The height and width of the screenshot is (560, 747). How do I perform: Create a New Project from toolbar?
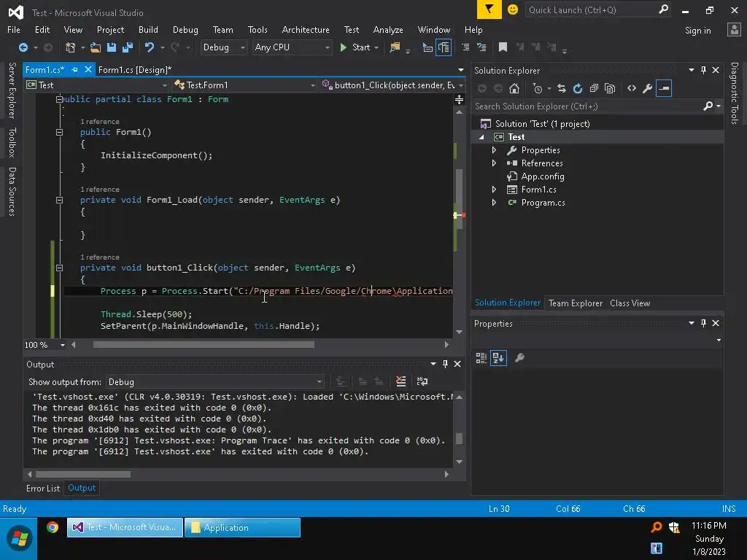[x=71, y=47]
